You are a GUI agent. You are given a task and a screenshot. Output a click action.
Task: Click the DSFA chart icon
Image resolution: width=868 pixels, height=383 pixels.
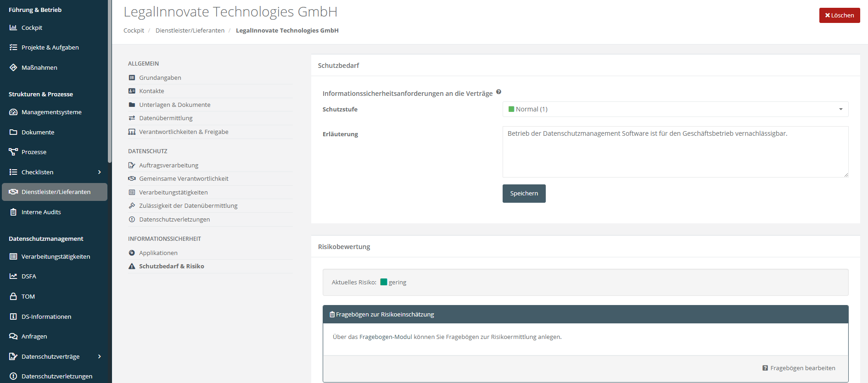13,276
